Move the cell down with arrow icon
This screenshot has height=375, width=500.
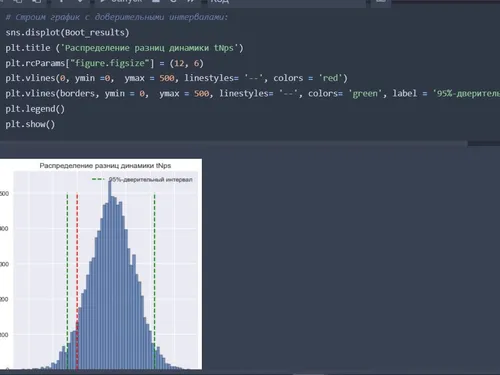coord(80,1)
